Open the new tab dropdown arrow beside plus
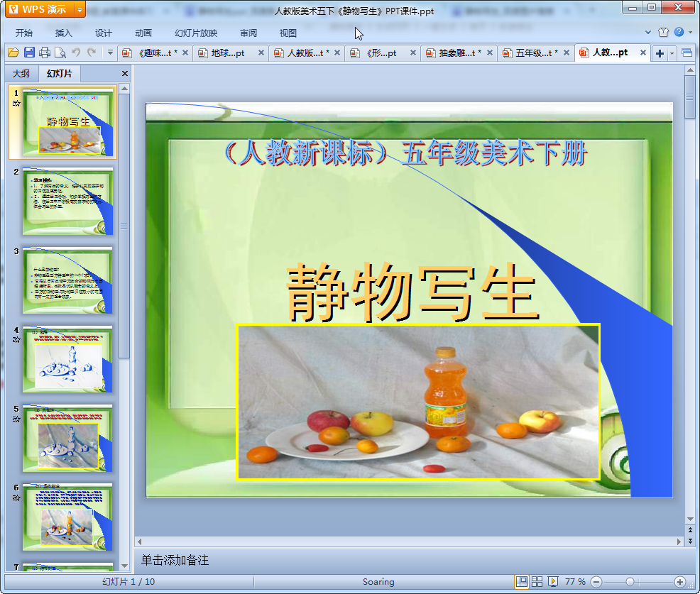Viewport: 700px width, 594px height. (x=672, y=53)
